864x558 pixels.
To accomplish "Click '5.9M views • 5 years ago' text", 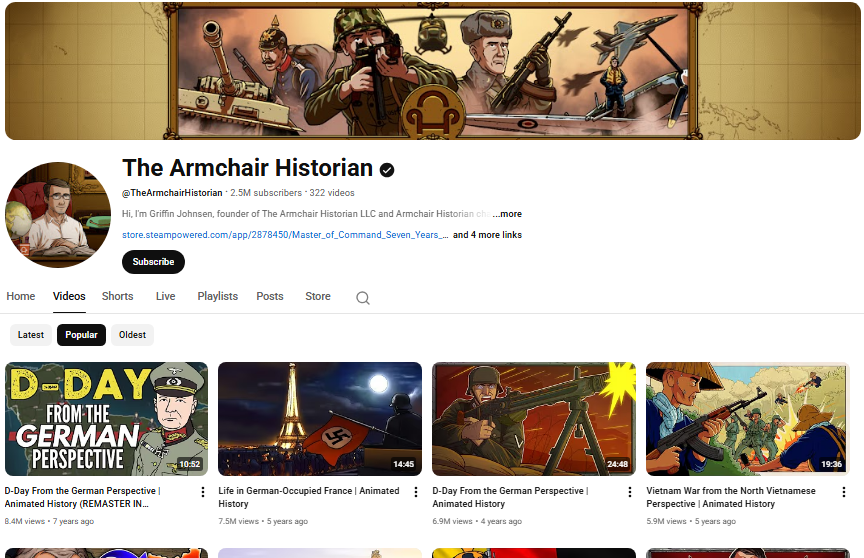I will coord(691,521).
